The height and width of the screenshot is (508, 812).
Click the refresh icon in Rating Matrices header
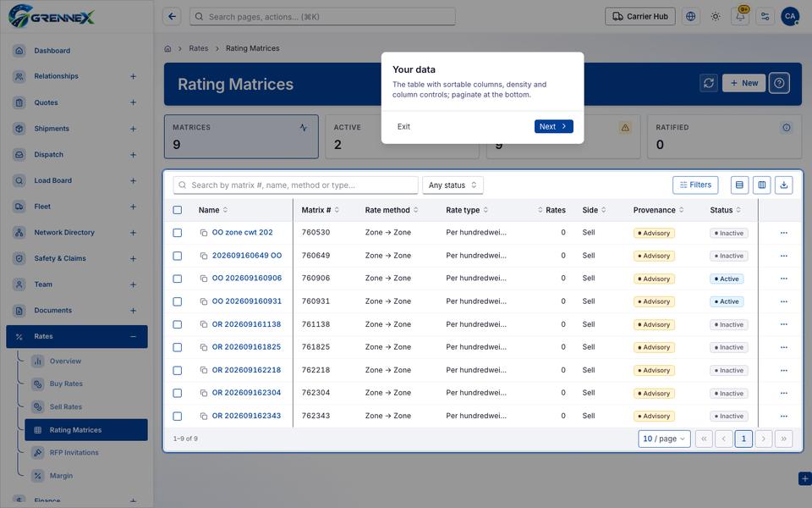pyautogui.click(x=709, y=83)
